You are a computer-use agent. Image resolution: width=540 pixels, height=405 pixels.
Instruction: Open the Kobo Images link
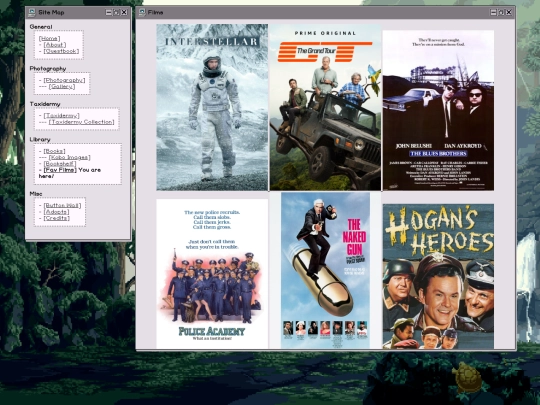point(70,157)
